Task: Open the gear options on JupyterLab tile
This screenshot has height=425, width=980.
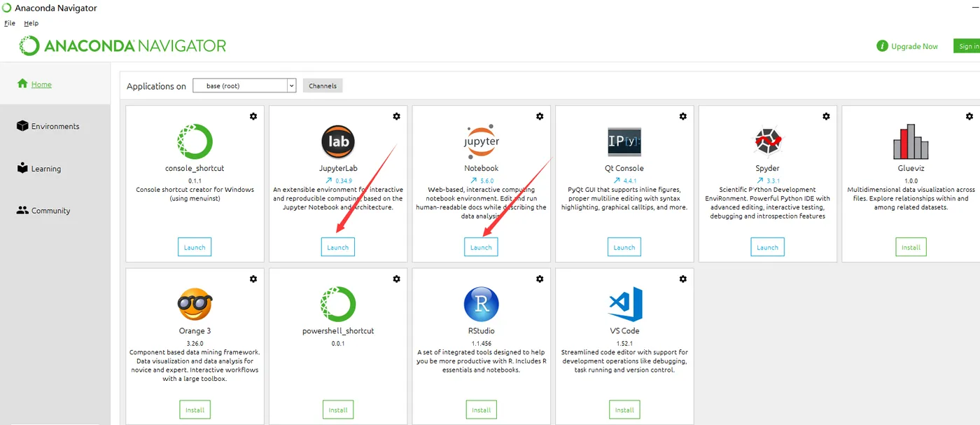Action: coord(396,116)
